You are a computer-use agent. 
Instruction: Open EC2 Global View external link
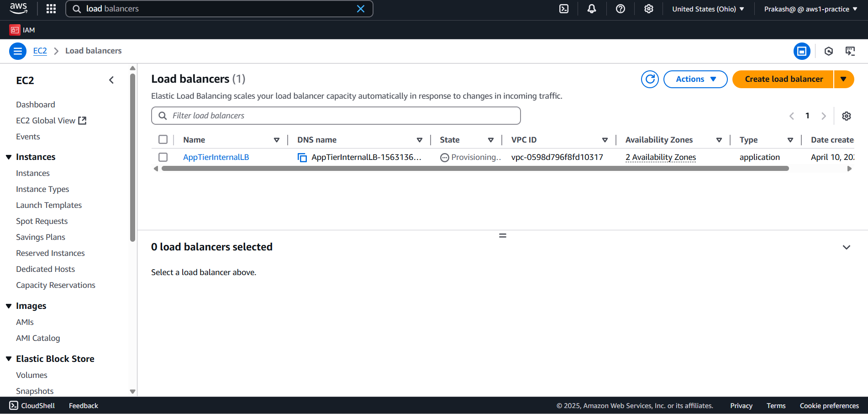51,121
